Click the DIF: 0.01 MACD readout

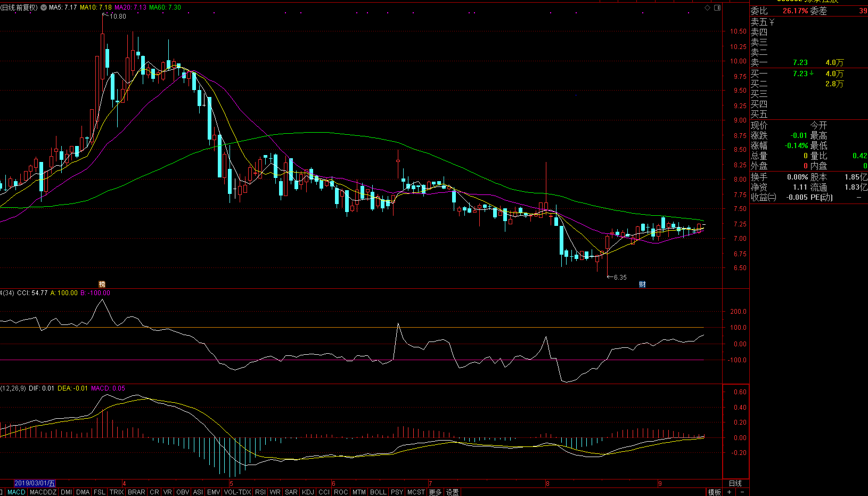click(x=42, y=388)
